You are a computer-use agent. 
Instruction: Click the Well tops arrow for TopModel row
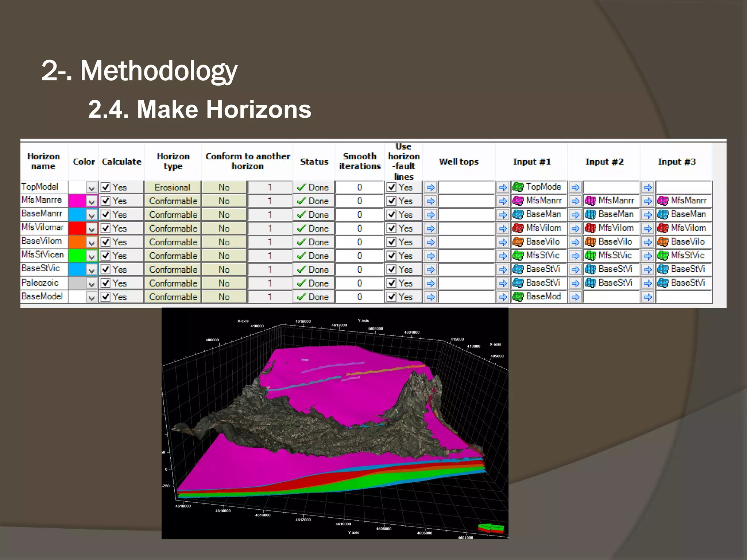tap(430, 187)
